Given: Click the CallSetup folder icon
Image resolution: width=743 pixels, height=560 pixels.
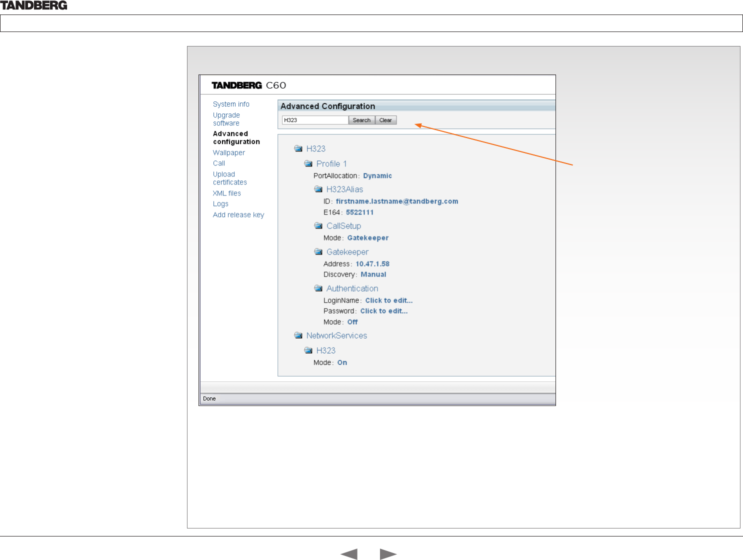Looking at the screenshot, I should 318,225.
